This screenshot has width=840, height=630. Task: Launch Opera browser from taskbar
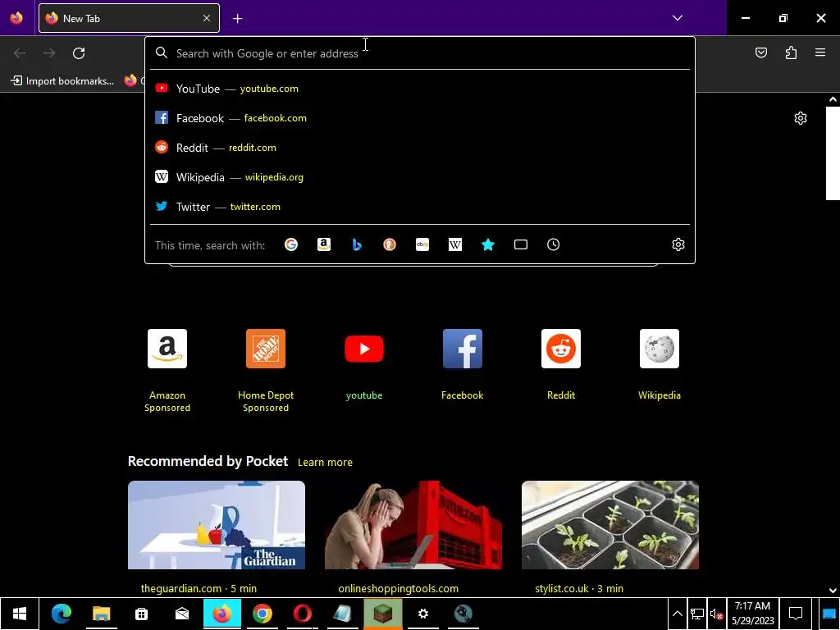tap(302, 614)
